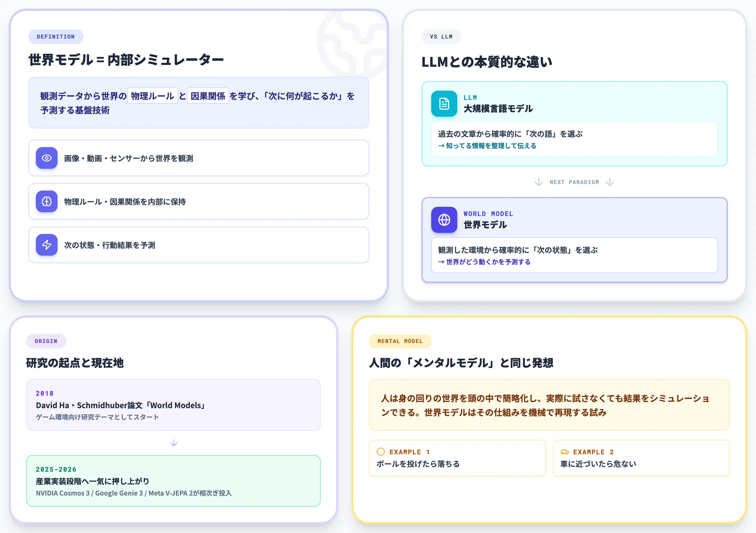Click the DEFINITION badge

point(56,37)
